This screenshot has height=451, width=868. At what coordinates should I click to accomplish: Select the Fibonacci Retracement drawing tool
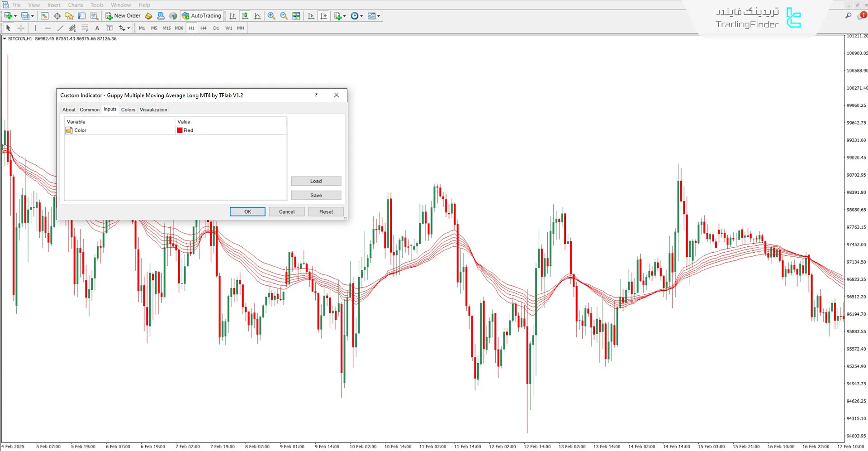84,28
